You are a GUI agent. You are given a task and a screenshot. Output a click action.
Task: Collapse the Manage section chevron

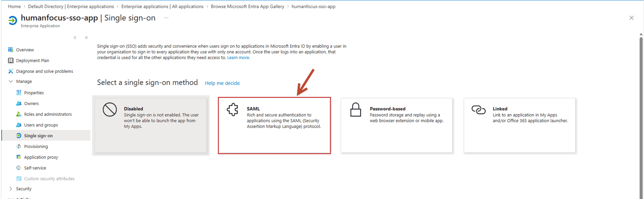(11, 81)
